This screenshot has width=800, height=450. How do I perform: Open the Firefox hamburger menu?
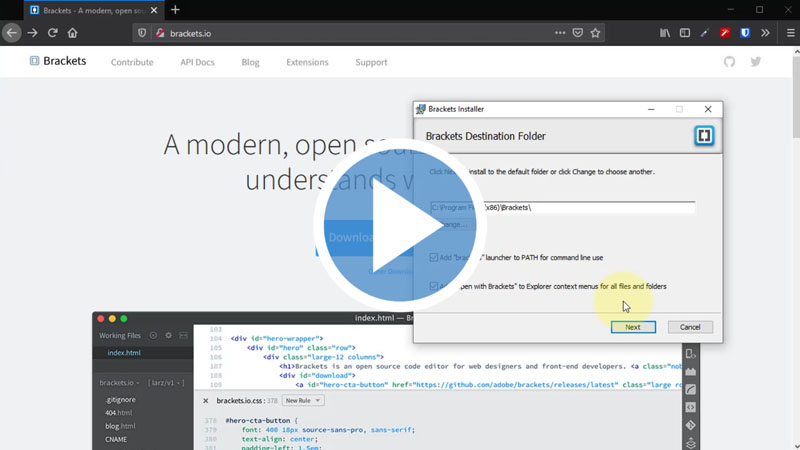[786, 33]
